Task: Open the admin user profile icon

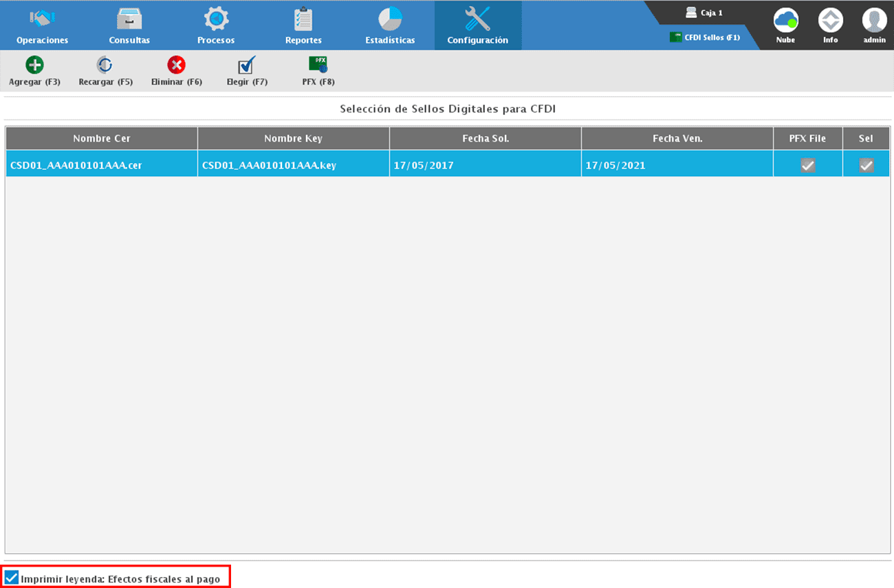Action: pos(874,21)
